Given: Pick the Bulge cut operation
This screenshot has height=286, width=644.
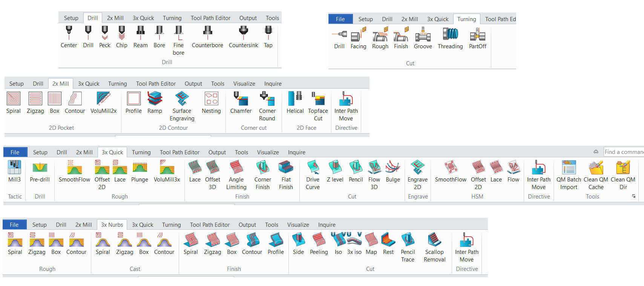Looking at the screenshot, I should click(393, 171).
